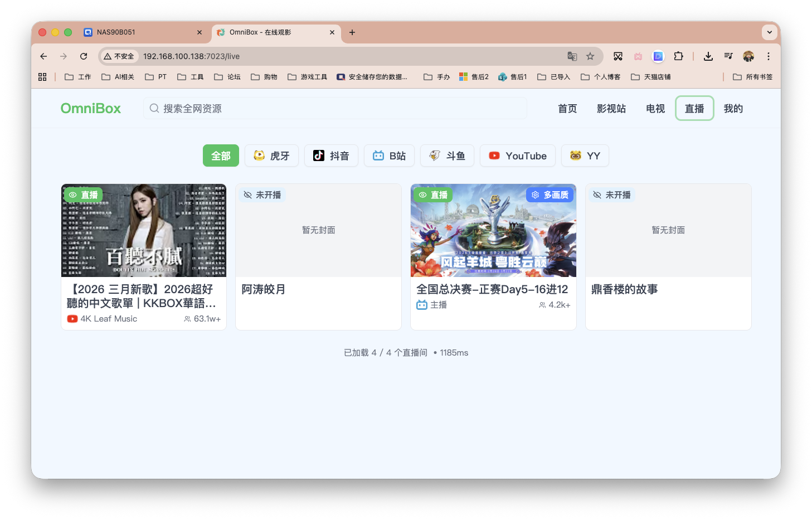Click the extensions puzzle icon
This screenshot has height=520, width=812.
click(678, 56)
